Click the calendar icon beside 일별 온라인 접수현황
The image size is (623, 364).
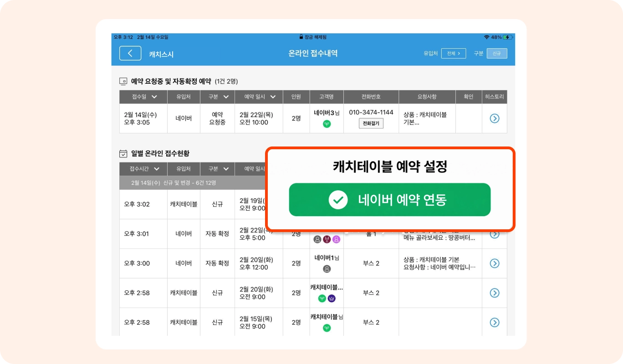(x=123, y=153)
